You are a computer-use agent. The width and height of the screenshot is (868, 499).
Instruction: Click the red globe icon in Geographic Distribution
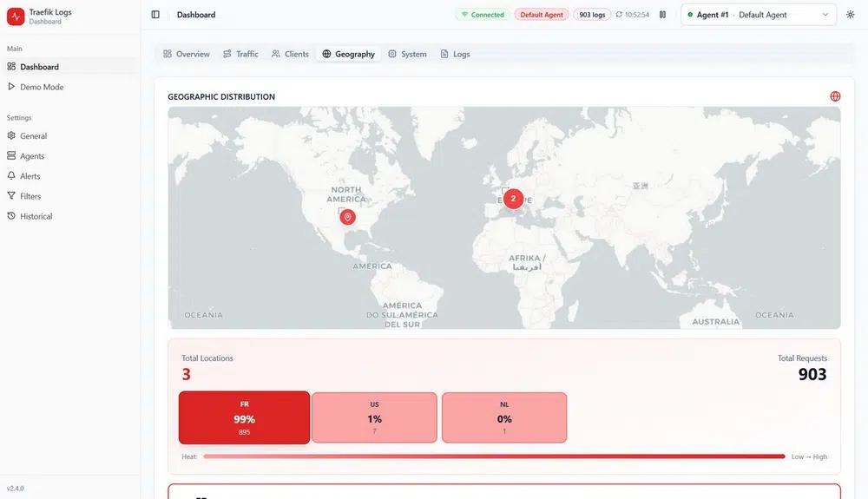click(835, 96)
